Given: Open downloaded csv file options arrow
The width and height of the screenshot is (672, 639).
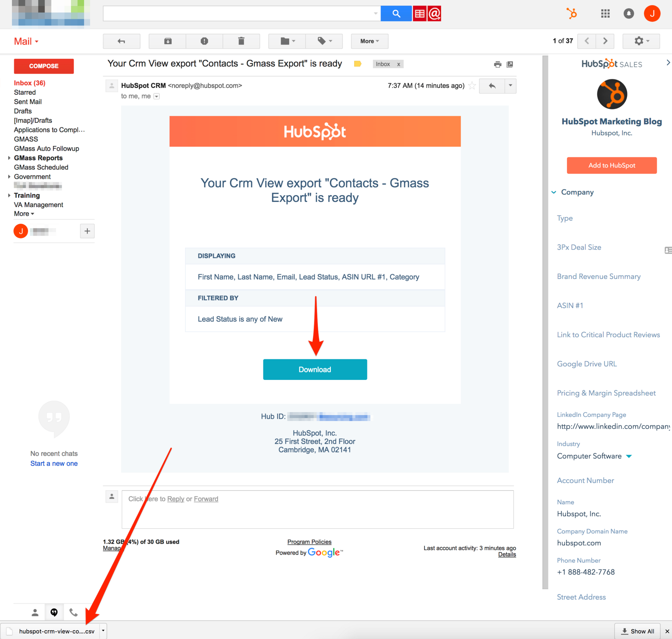Looking at the screenshot, I should [x=103, y=631].
